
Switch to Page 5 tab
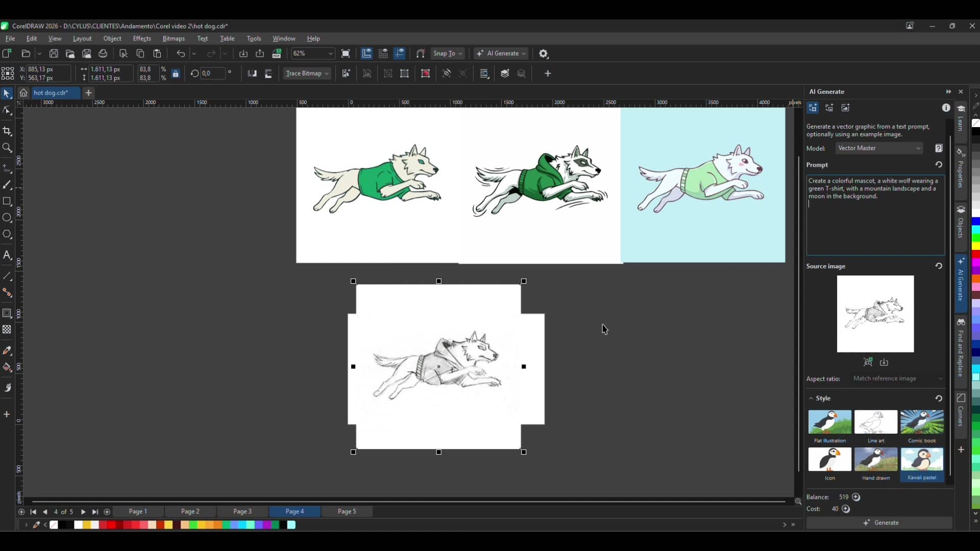(347, 511)
